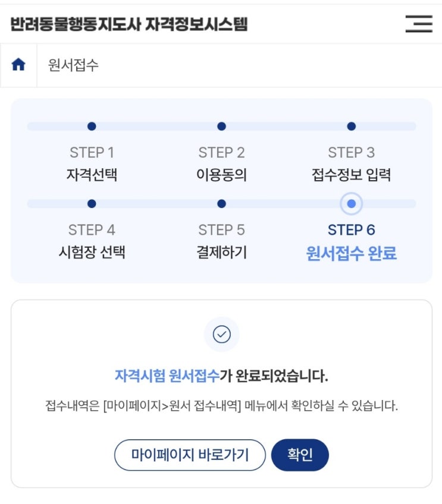Click the highlighted STEP 6 progress dot
Screen dimensions: 442x504
pyautogui.click(x=352, y=204)
